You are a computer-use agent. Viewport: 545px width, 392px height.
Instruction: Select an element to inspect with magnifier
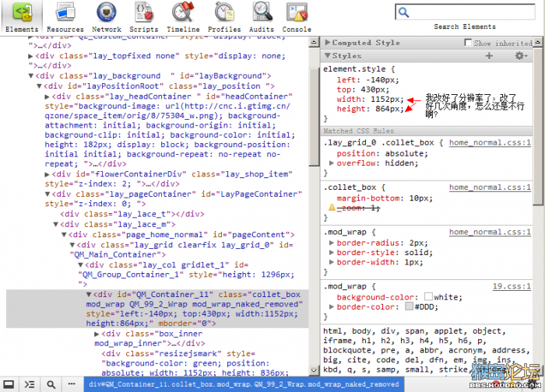point(51,384)
